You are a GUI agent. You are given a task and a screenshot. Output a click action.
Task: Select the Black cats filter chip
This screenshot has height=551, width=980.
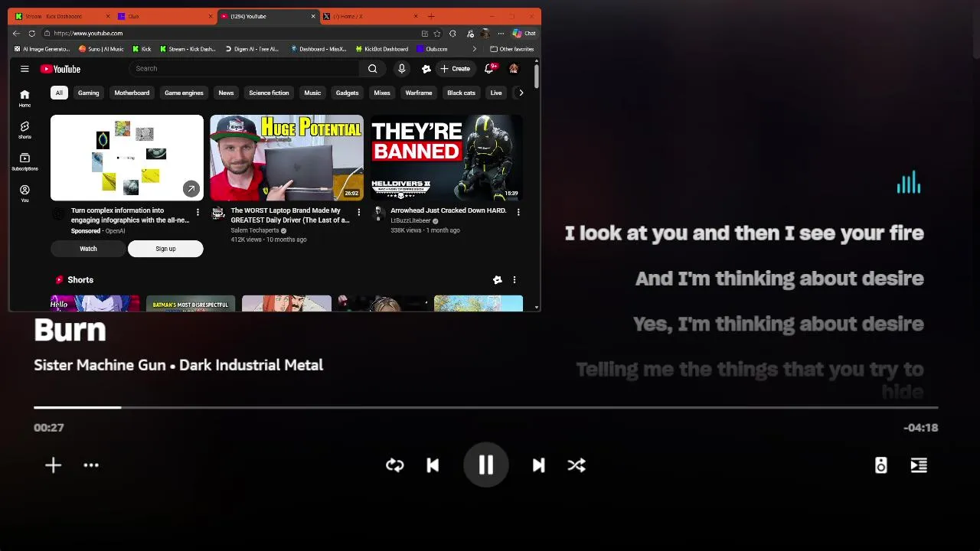461,93
